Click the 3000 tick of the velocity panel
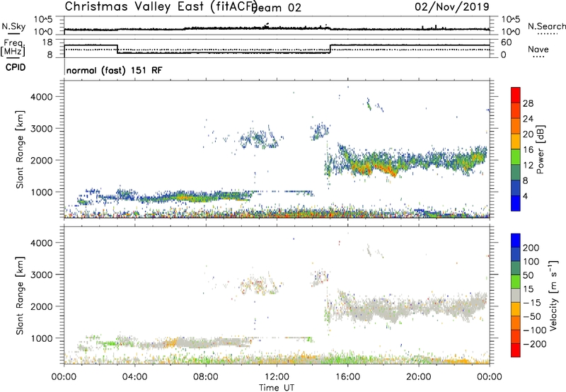566x392 pixels. 41,275
